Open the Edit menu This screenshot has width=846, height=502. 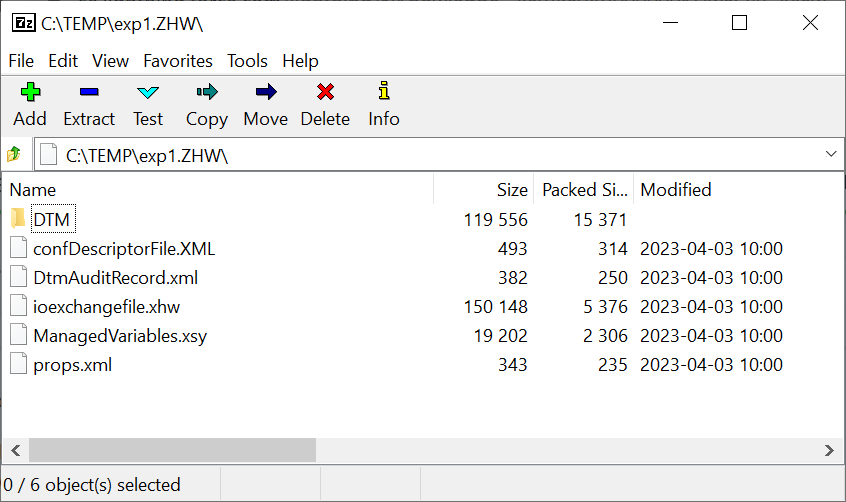63,61
